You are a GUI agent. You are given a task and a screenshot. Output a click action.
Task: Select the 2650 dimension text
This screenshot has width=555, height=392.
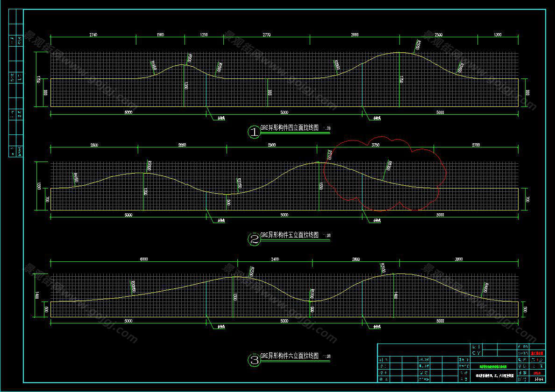182,145
